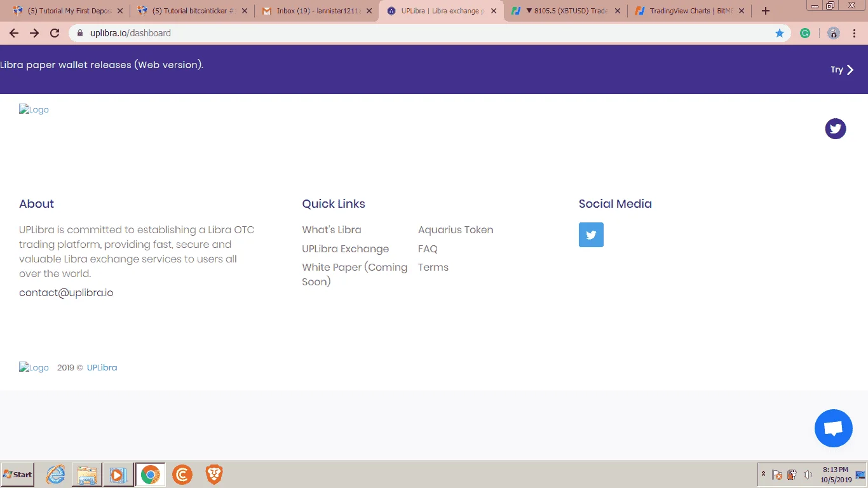
Task: Open the Chrome three-dot menu
Action: click(x=855, y=33)
